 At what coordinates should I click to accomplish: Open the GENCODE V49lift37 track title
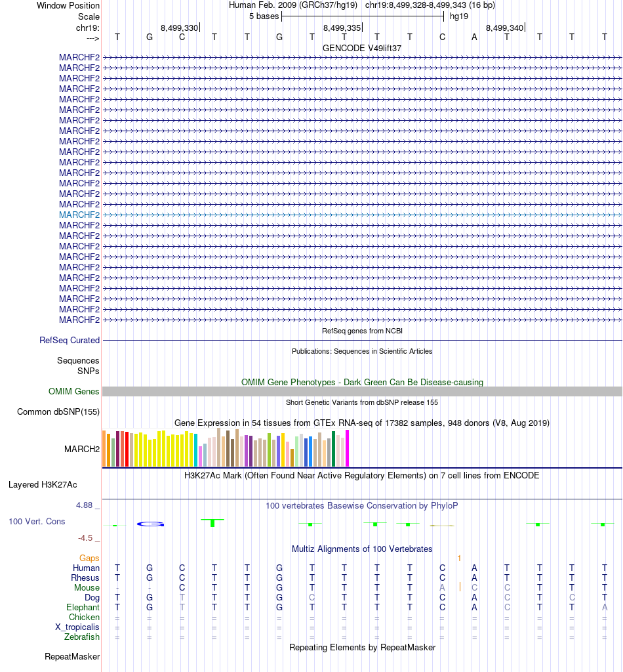coord(362,48)
